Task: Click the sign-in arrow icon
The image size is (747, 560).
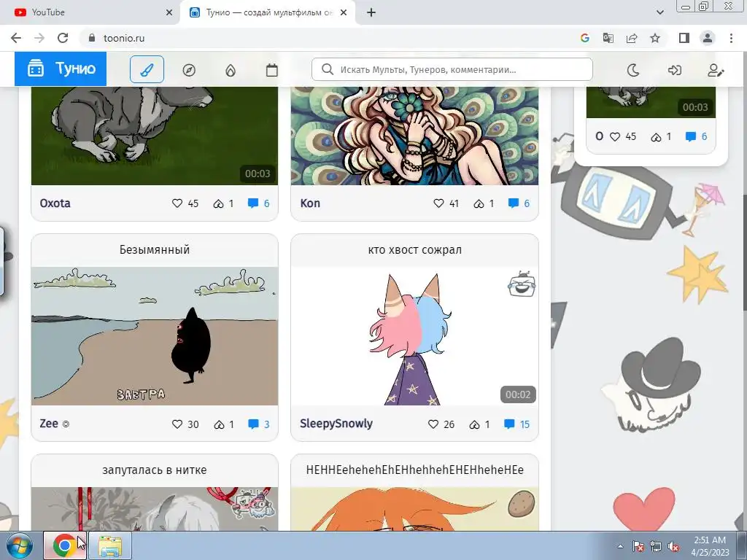Action: (x=675, y=71)
